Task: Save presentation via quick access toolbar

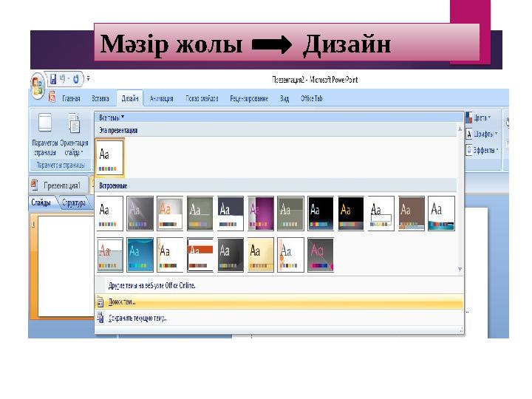Action: [x=53, y=79]
